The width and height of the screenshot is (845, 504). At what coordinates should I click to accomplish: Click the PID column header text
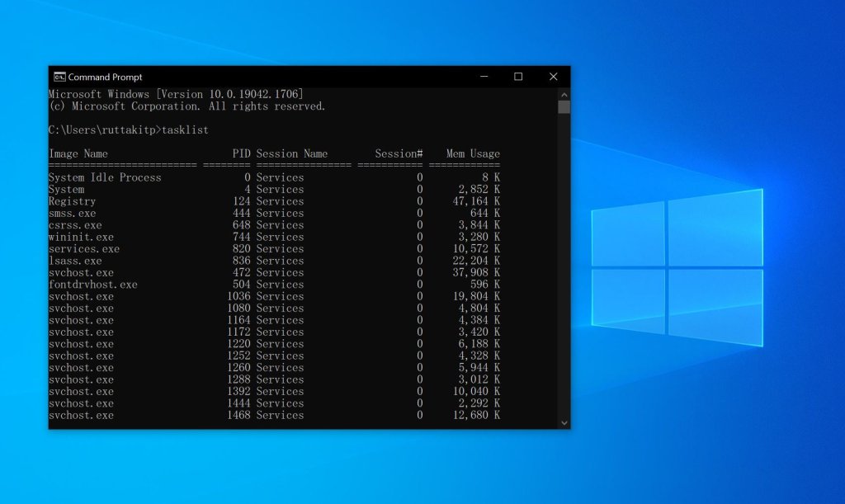[x=242, y=153]
